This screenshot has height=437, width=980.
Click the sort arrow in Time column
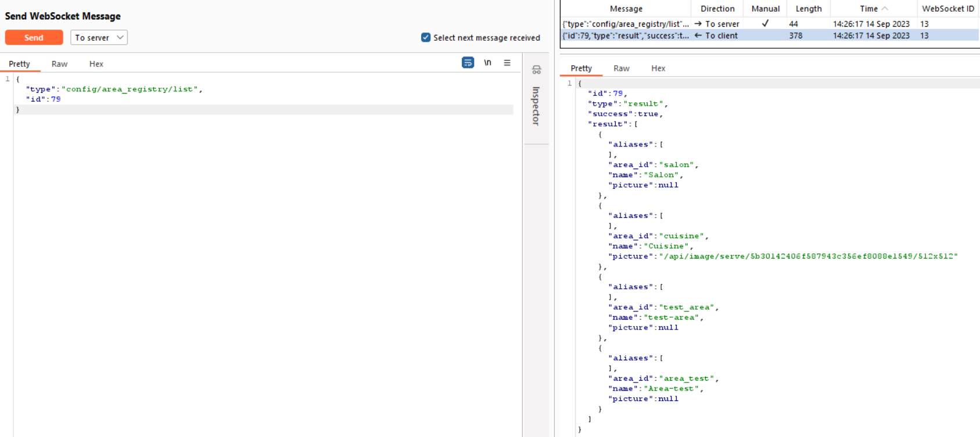[885, 9]
